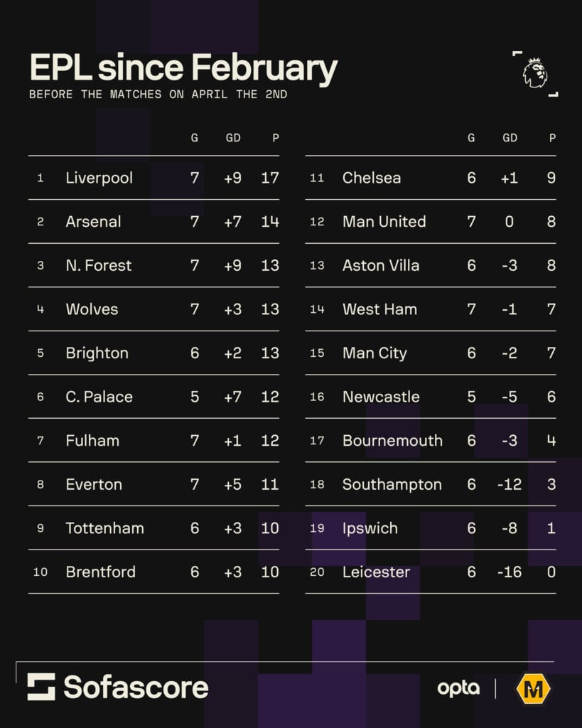Open the Tottenham team entry
Screen dimensions: 582x728
(x=104, y=528)
